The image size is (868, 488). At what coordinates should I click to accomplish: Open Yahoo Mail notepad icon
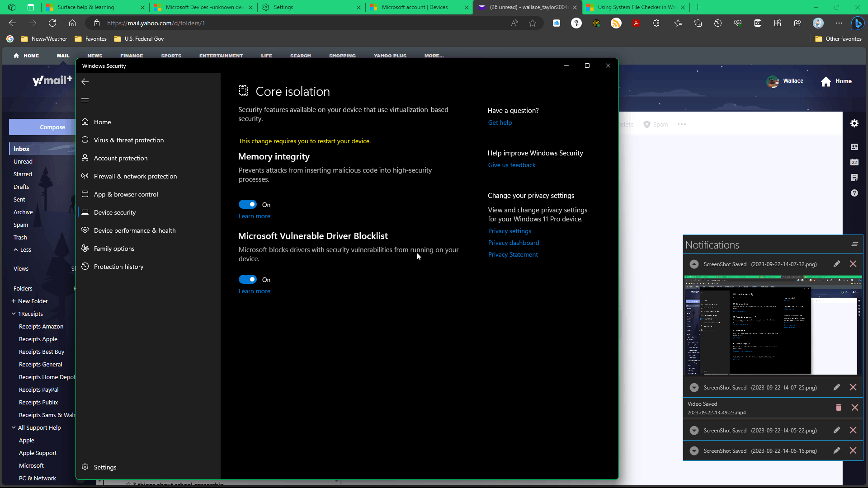point(854,178)
